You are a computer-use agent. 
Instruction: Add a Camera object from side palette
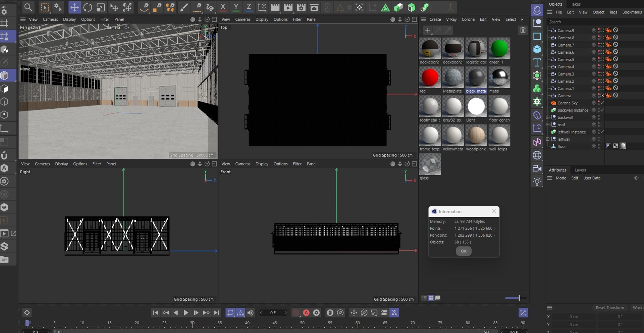click(537, 168)
